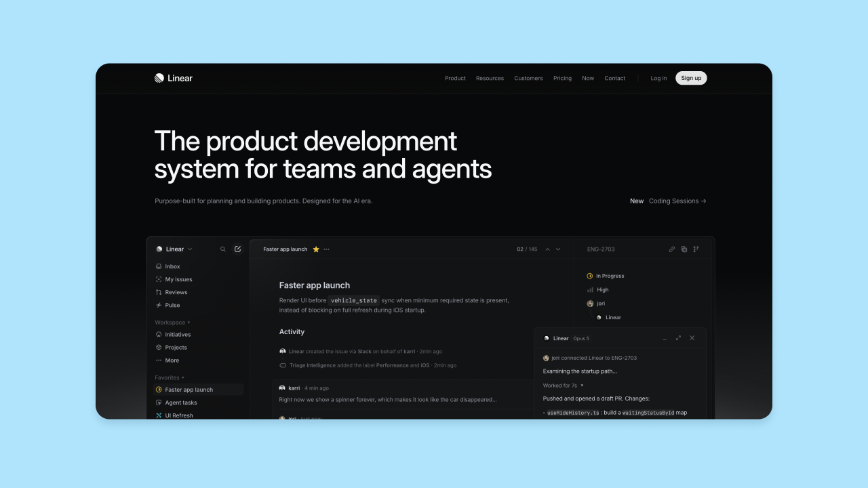Viewport: 868px width, 488px height.
Task: Open the Opus 5 model selector
Action: [581, 338]
